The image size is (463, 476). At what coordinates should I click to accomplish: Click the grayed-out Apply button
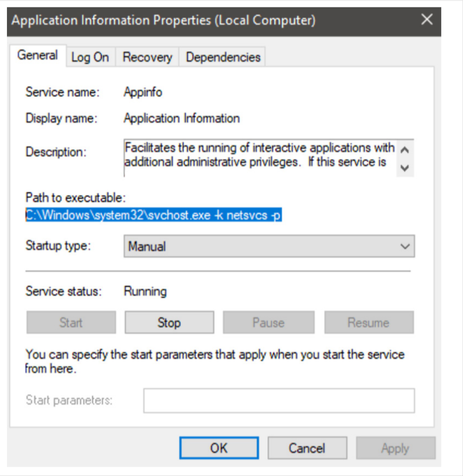pyautogui.click(x=395, y=448)
